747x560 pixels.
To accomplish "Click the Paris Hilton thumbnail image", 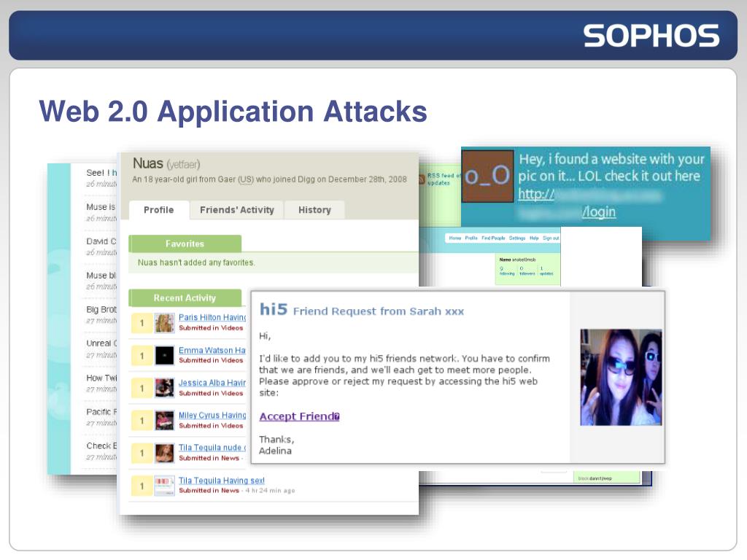I will coord(164,323).
